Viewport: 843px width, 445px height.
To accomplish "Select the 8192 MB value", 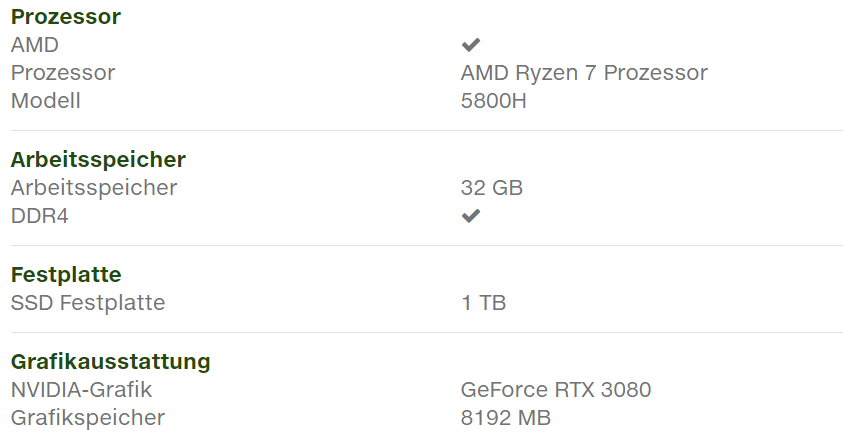I will (x=506, y=418).
